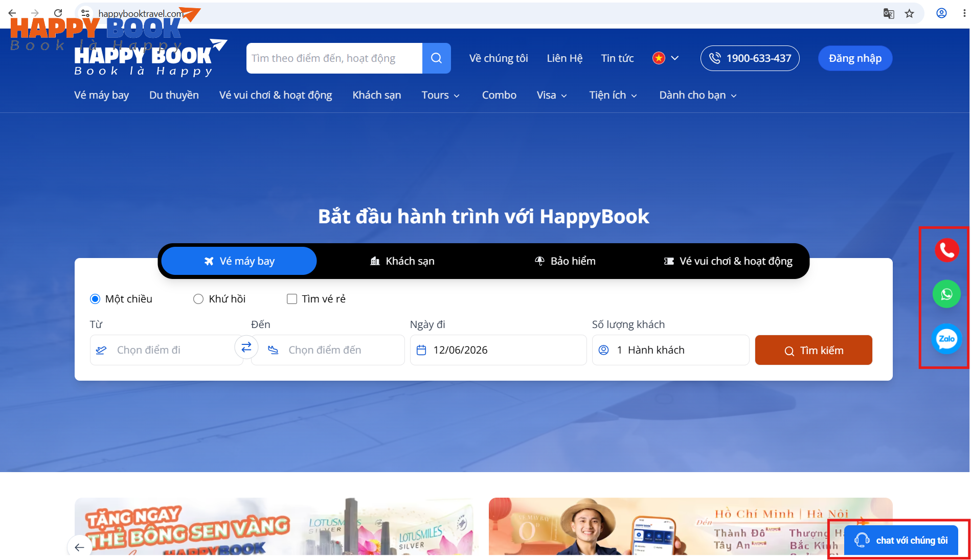
Task: Switch to the Bảo hiểm search tab
Action: coord(565,261)
